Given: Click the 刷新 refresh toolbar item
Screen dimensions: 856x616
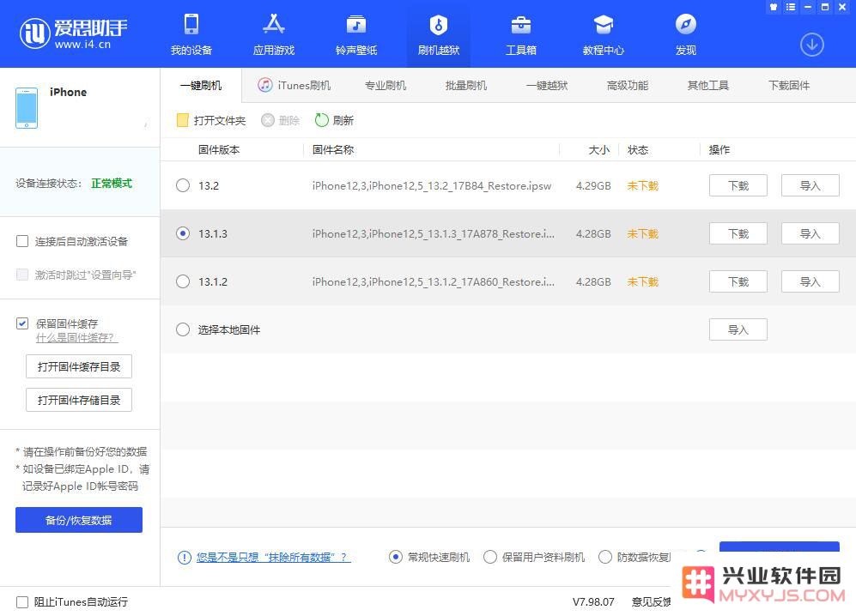Looking at the screenshot, I should (334, 120).
